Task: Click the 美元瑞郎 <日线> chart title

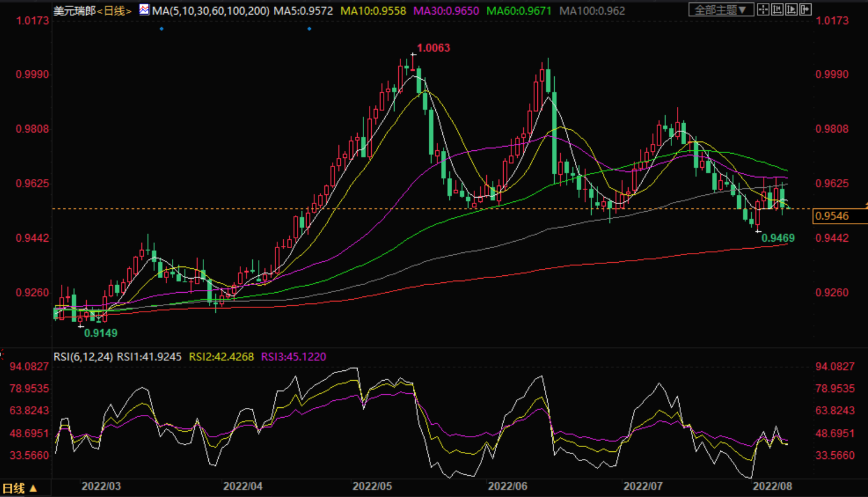Action: pos(92,11)
